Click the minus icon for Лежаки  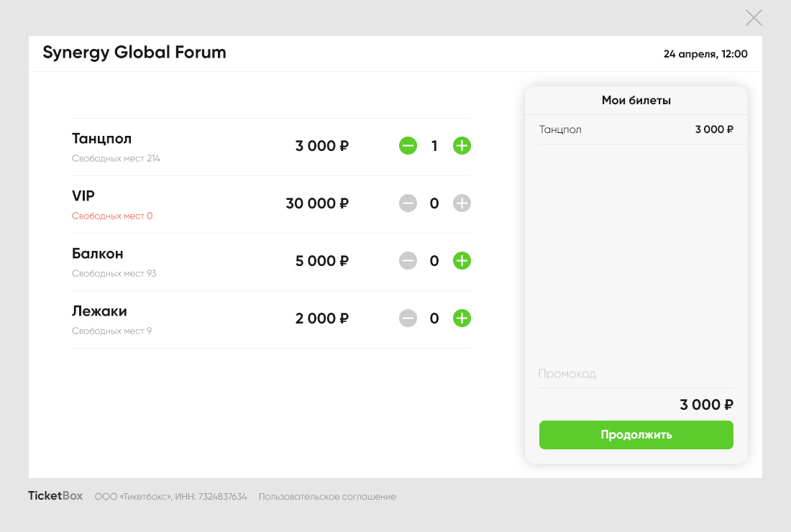[408, 318]
